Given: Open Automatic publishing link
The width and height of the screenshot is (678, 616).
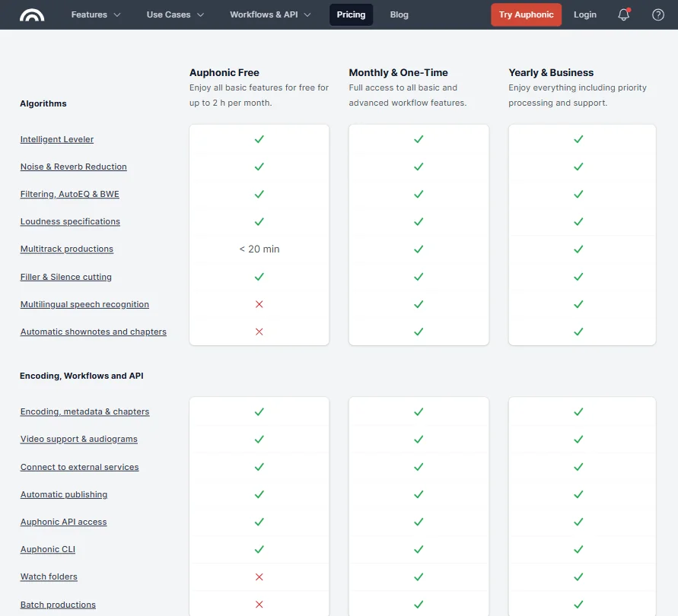Looking at the screenshot, I should click(x=64, y=494).
